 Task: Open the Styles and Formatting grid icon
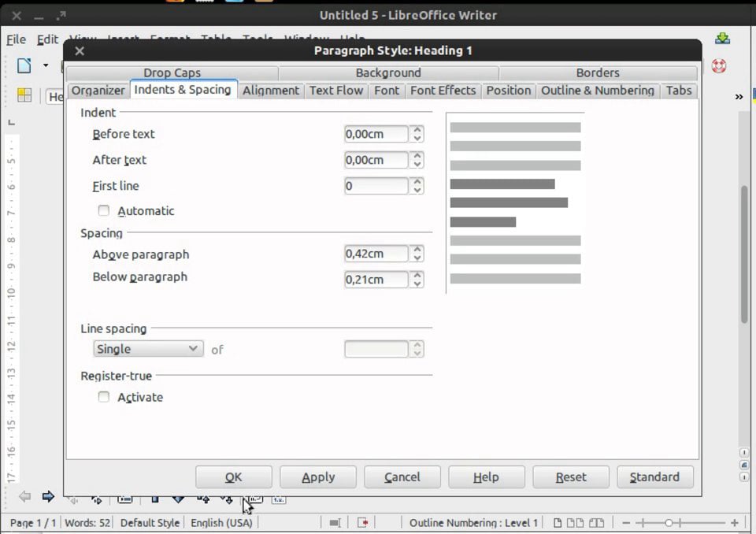coord(24,95)
